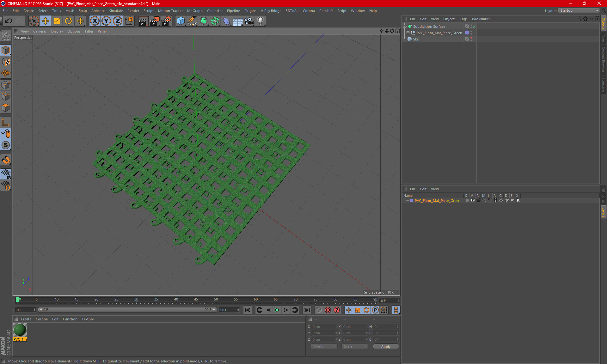Switch to Model mode icon
This screenshot has height=364, width=607.
[x=6, y=51]
